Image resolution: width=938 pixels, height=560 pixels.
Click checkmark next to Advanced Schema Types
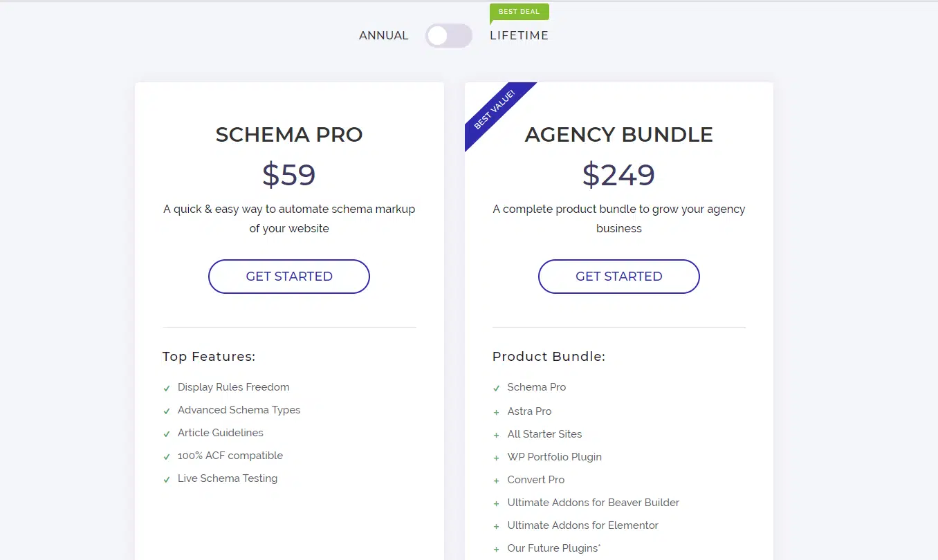(167, 411)
